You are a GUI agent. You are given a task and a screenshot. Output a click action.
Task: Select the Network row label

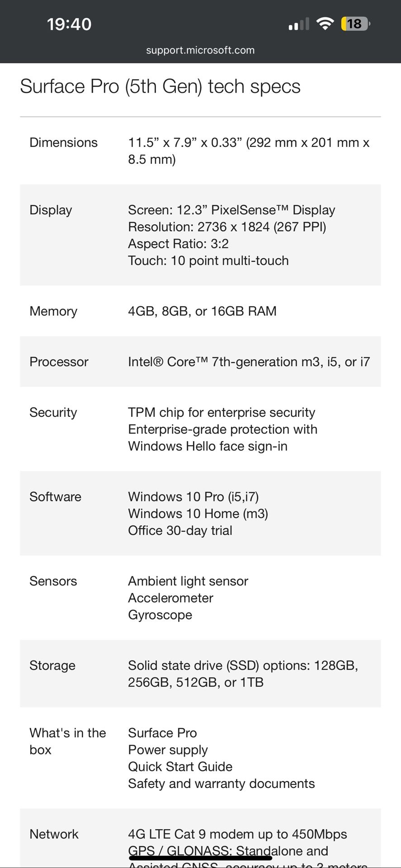54,834
